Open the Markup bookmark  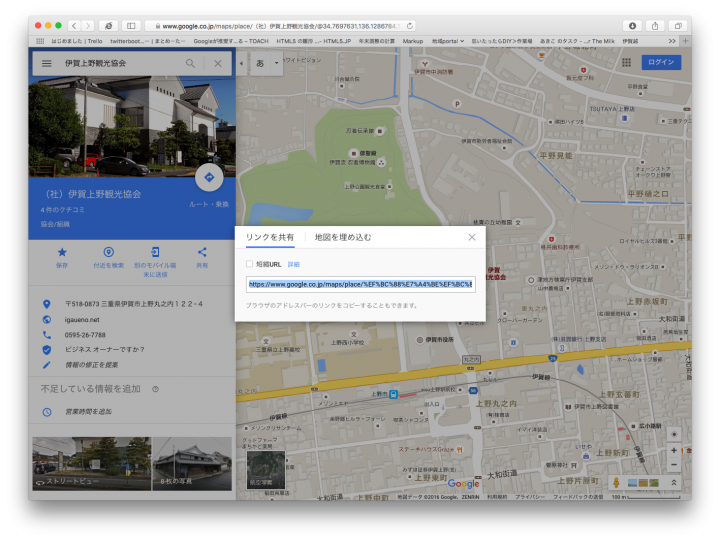click(x=413, y=41)
